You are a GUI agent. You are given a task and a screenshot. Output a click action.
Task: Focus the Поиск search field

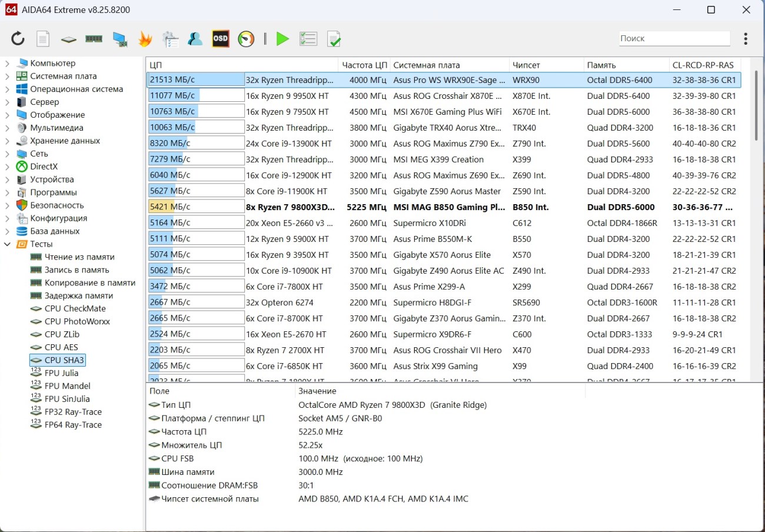tap(674, 38)
